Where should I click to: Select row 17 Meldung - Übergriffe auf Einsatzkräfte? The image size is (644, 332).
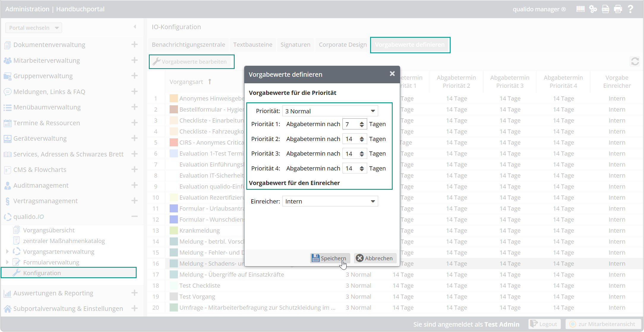coord(395,275)
